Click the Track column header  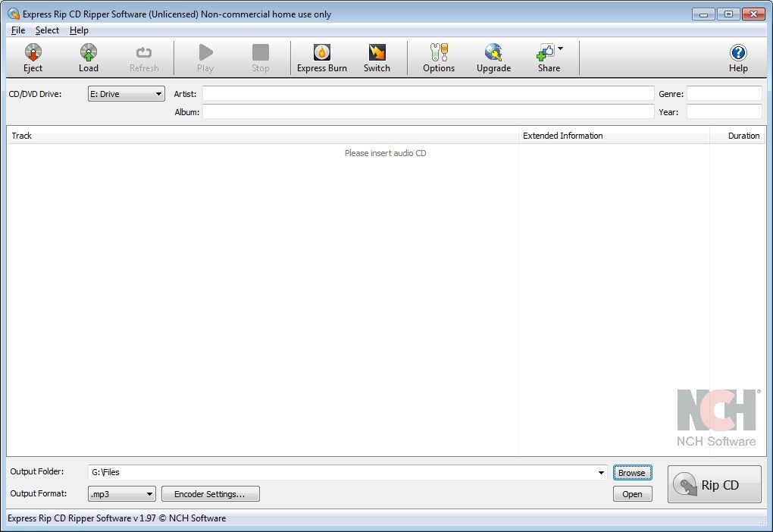coord(261,136)
